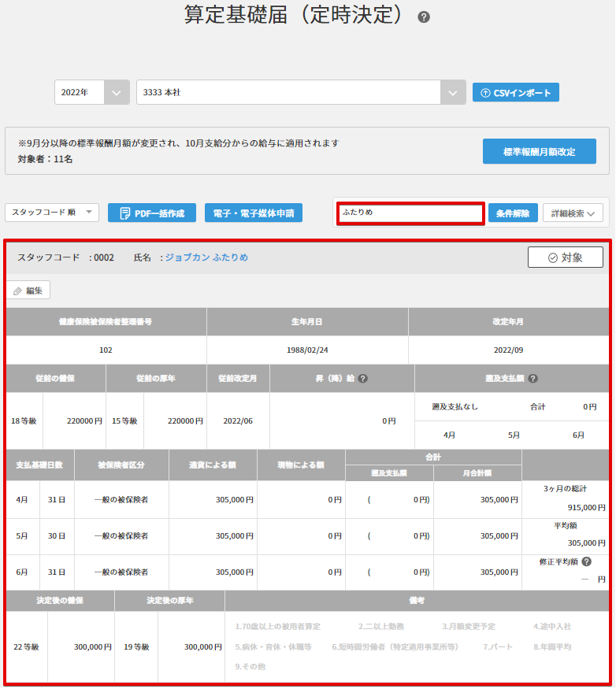Open the help icon next to the page title
Viewport: 616px width, 689px height.
point(424,17)
